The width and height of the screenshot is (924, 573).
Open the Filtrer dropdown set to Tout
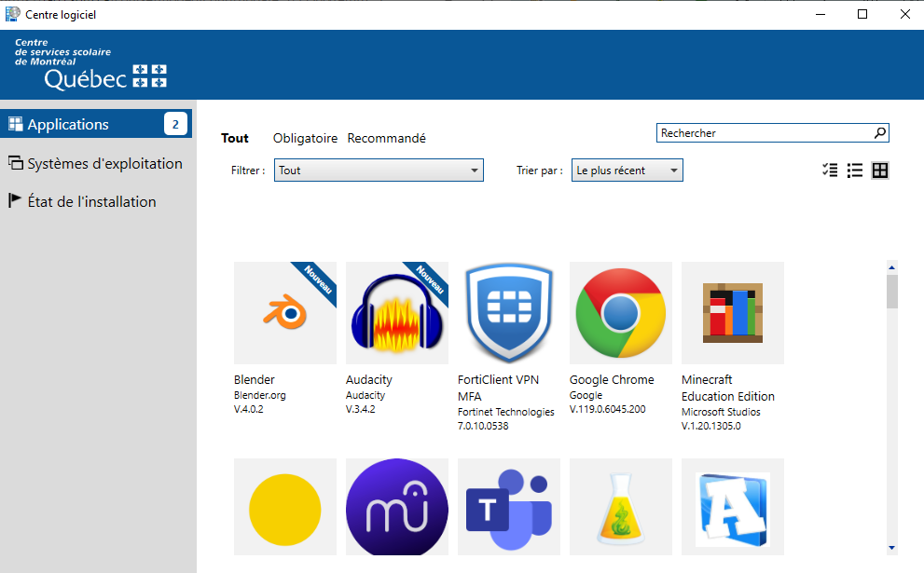379,171
